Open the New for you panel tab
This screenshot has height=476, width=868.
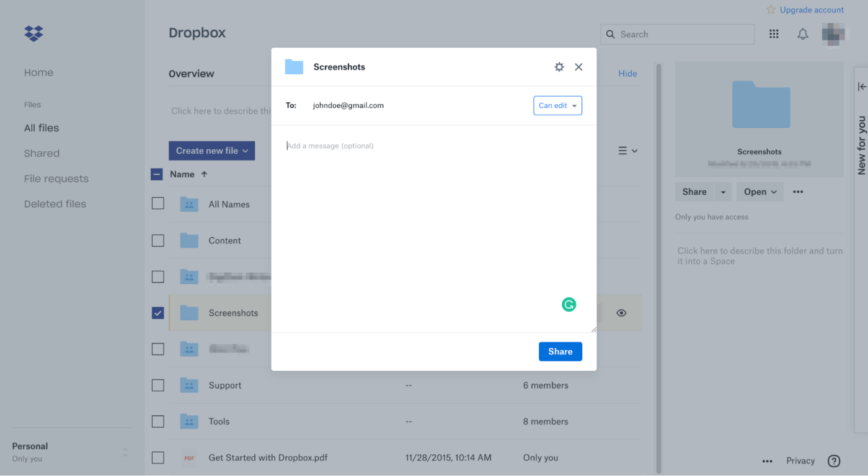(861, 143)
